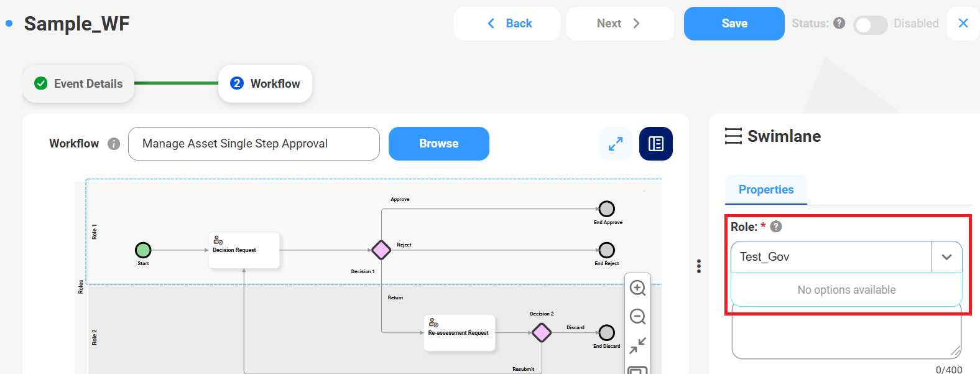Browse for a workflow
This screenshot has height=374, width=980.
pos(438,144)
